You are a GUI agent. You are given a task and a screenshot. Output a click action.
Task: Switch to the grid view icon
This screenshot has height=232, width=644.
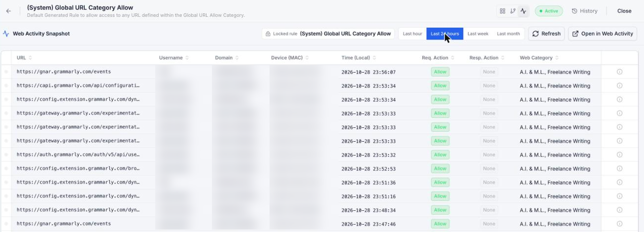pos(503,11)
